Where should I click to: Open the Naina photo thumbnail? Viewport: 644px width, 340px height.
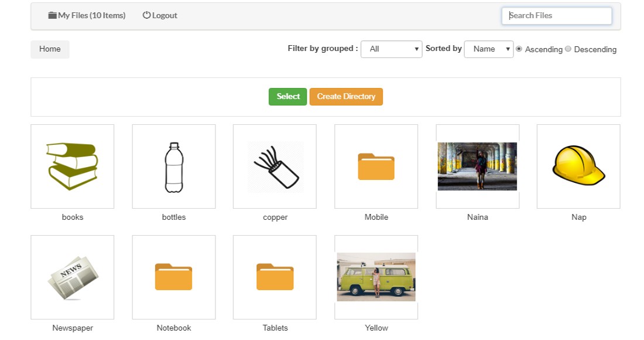(477, 166)
